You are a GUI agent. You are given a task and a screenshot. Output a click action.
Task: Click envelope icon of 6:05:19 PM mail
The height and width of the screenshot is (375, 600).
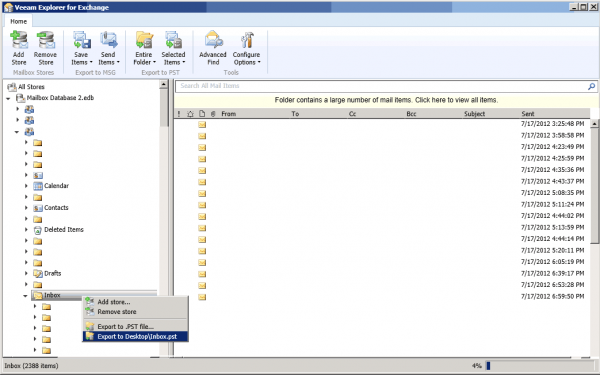202,262
